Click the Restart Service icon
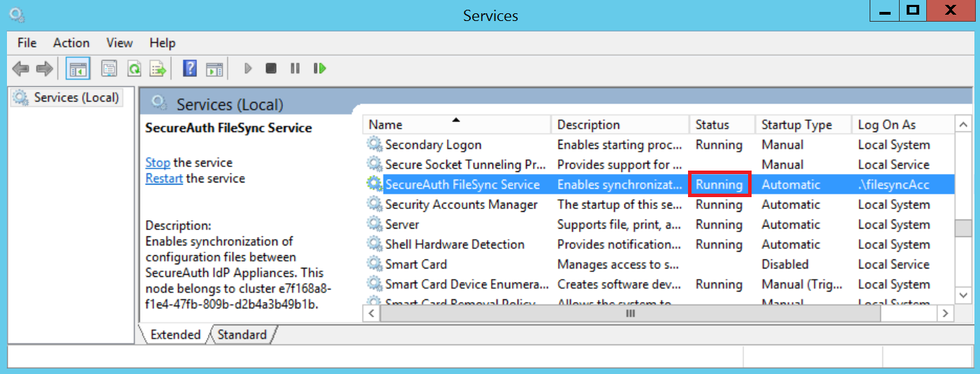Viewport: 980px width, 374px height. 320,69
